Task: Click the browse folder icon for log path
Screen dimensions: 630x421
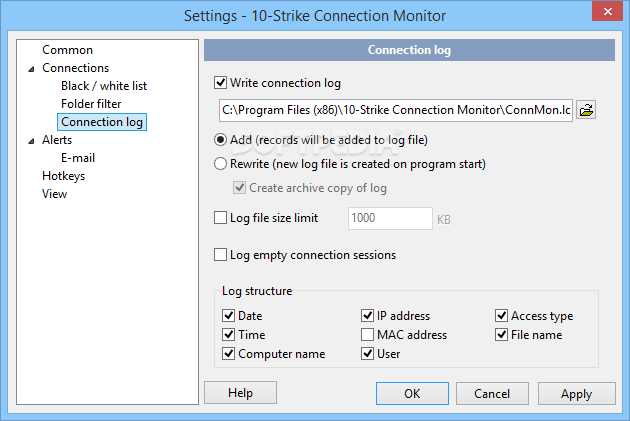Action: (x=587, y=109)
